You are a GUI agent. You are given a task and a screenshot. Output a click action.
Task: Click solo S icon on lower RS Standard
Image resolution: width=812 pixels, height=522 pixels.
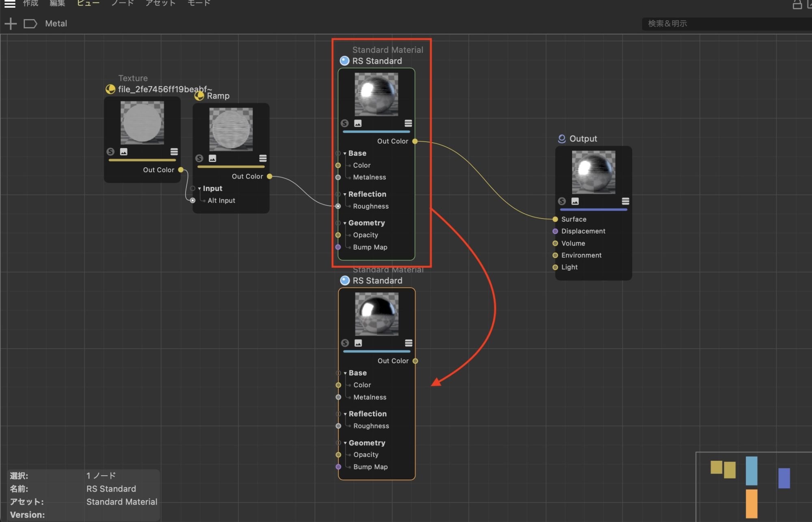(345, 343)
